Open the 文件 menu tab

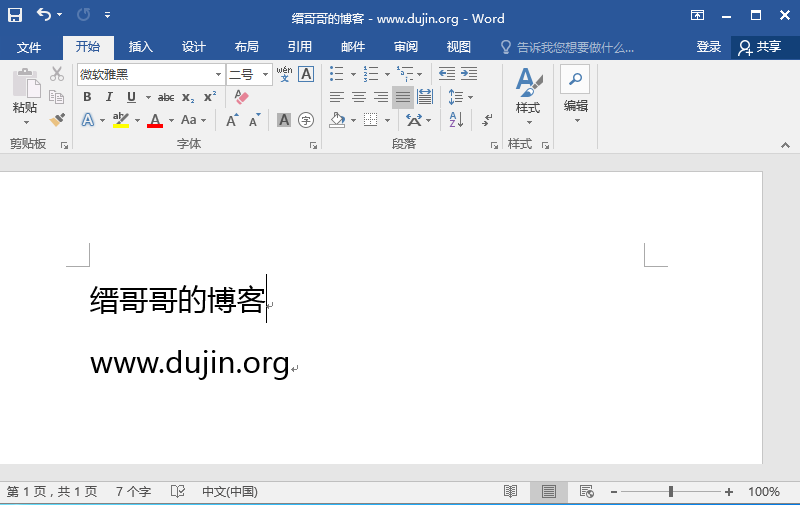(x=29, y=47)
